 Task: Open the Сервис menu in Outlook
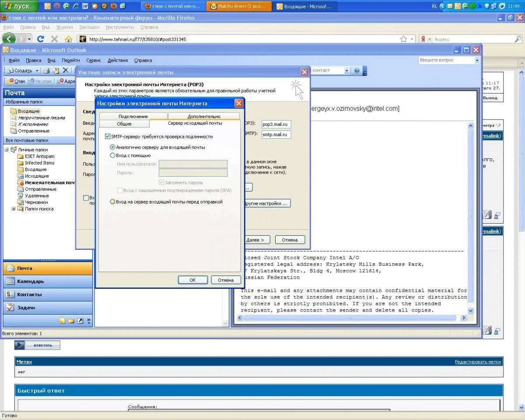[94, 60]
